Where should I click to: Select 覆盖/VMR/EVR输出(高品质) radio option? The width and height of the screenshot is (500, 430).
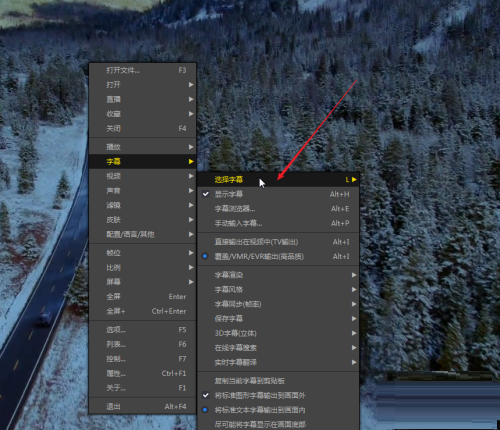click(x=279, y=257)
